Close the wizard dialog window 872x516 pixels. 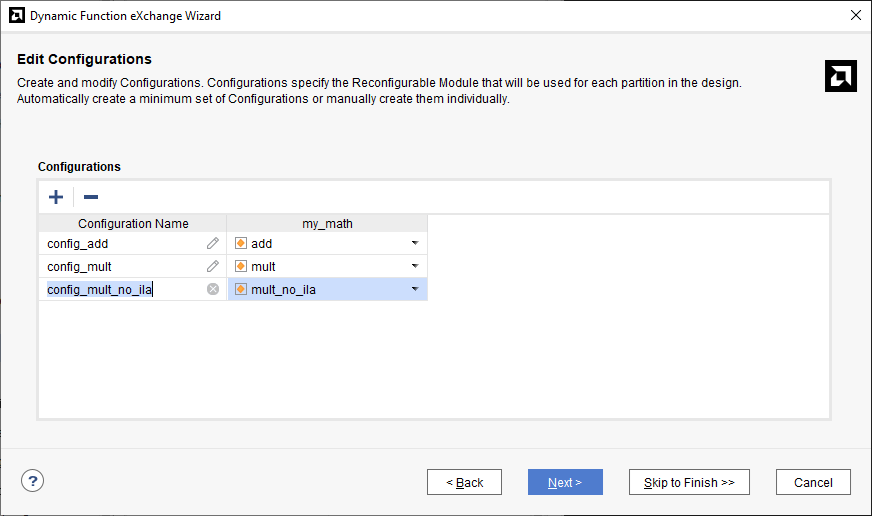tap(855, 15)
